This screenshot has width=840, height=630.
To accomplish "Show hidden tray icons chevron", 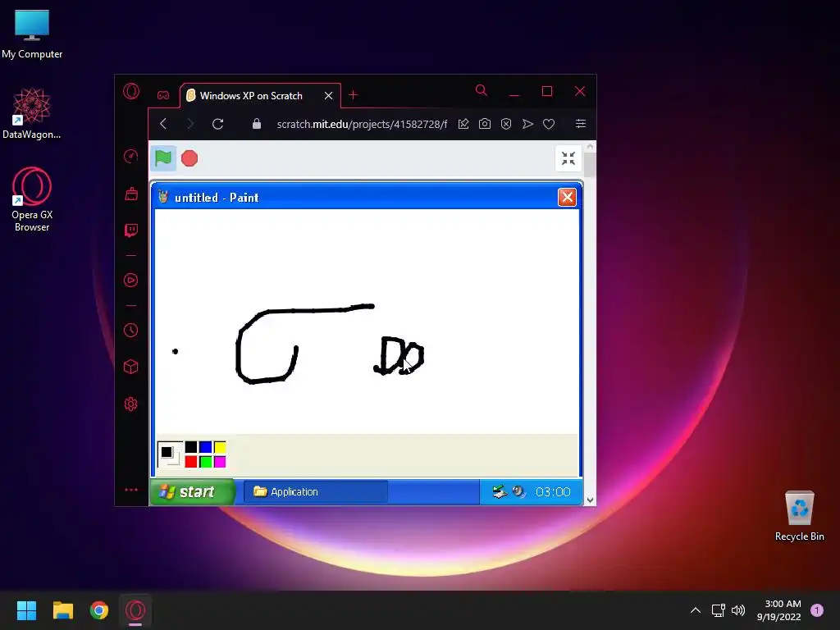I will pyautogui.click(x=696, y=610).
